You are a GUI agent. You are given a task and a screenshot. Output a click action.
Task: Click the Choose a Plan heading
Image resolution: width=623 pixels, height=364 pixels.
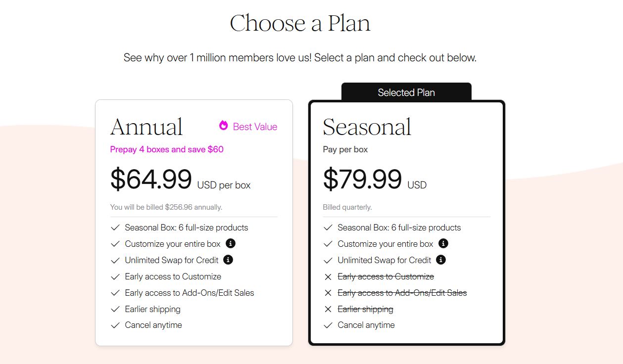point(300,22)
